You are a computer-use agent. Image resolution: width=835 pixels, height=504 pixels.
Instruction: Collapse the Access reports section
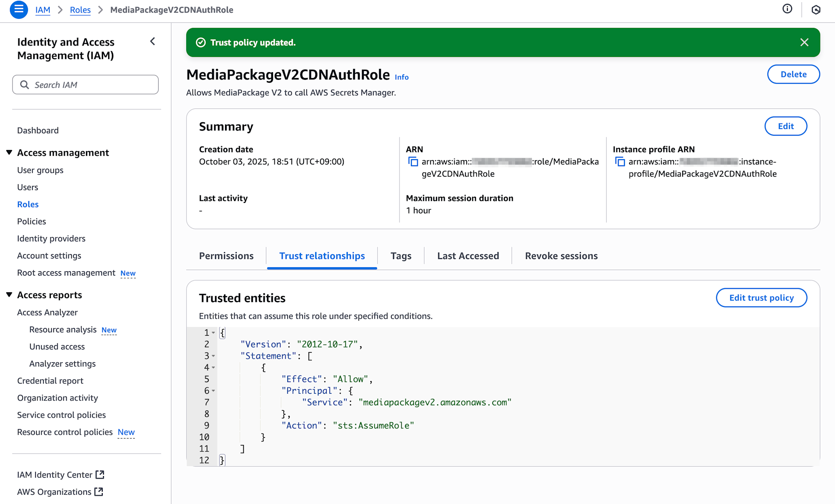coord(9,295)
